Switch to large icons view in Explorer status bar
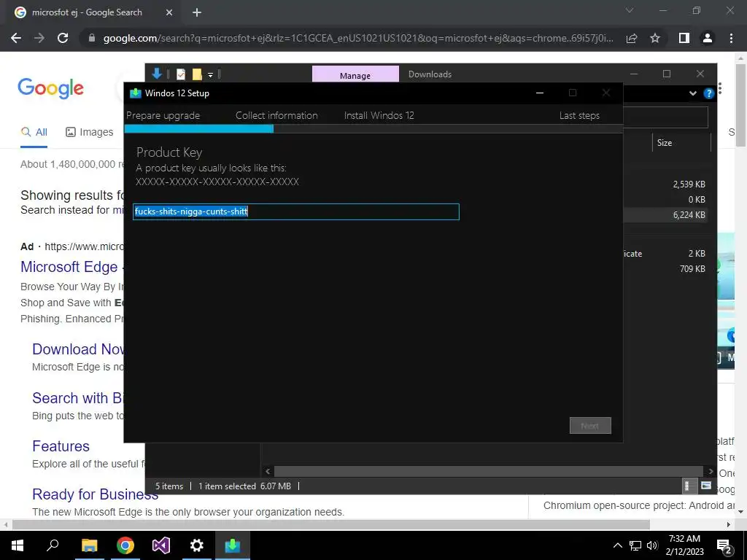The width and height of the screenshot is (747, 560). click(706, 486)
